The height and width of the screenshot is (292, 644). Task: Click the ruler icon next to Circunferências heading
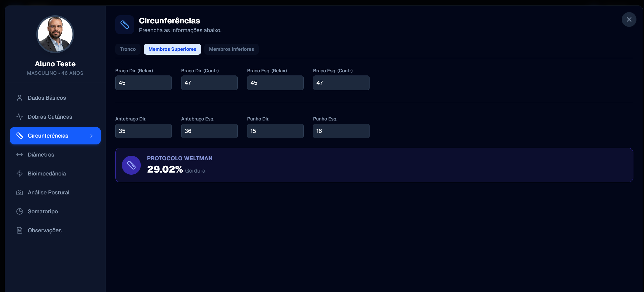[x=125, y=25]
